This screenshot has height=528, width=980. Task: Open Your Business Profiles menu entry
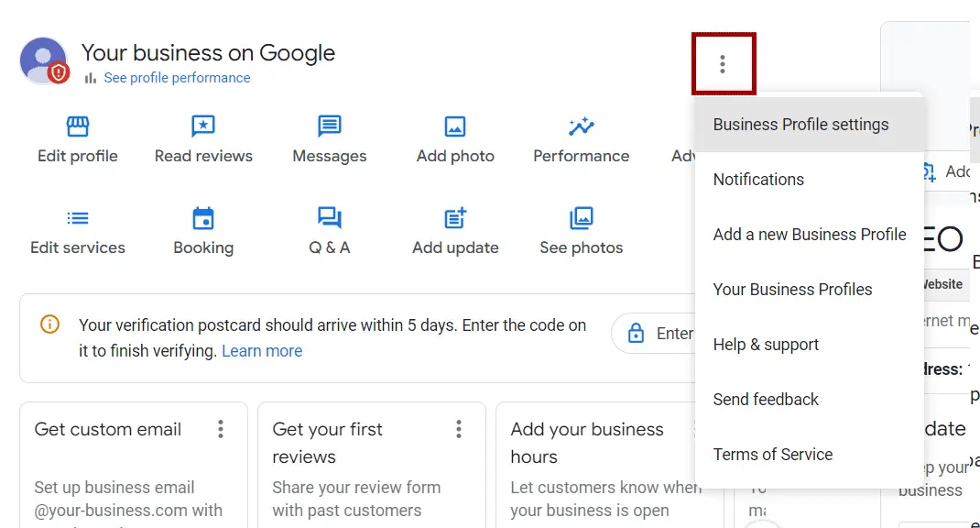pyautogui.click(x=809, y=290)
